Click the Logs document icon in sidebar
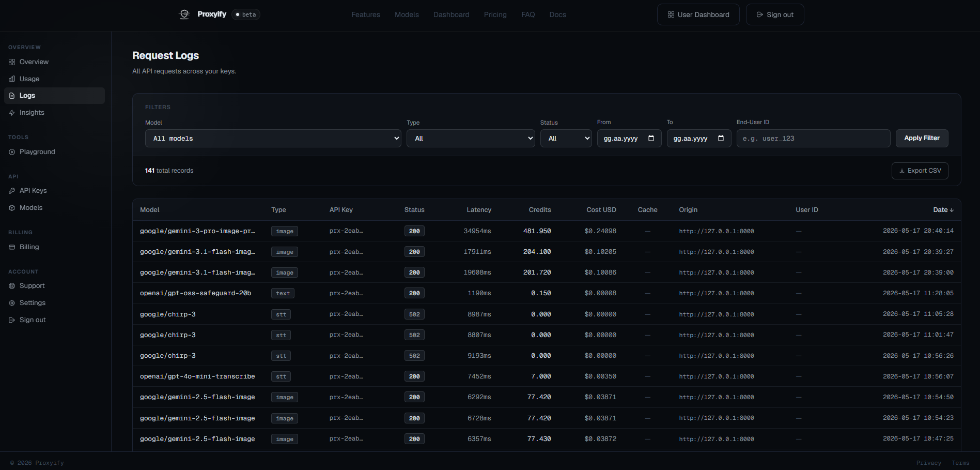 (x=12, y=96)
